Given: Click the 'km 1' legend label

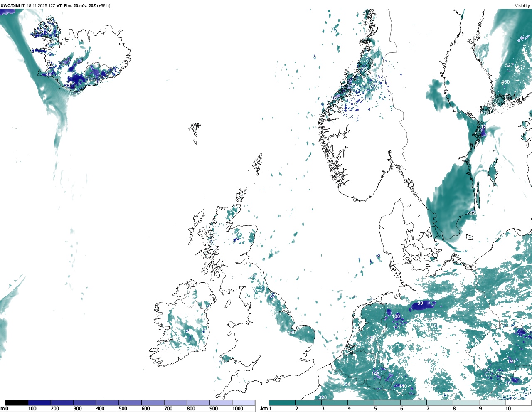Looking at the screenshot, I should tap(266, 408).
